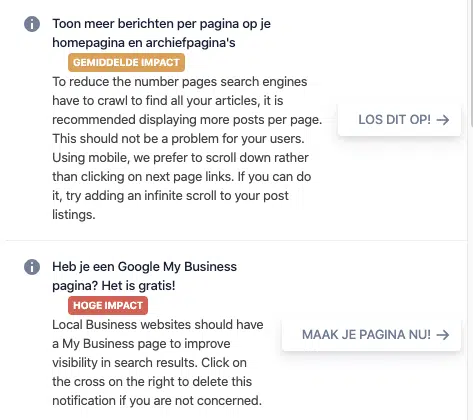
Task: Click the line mentioning 'infinite scroll'
Action: click(x=170, y=196)
